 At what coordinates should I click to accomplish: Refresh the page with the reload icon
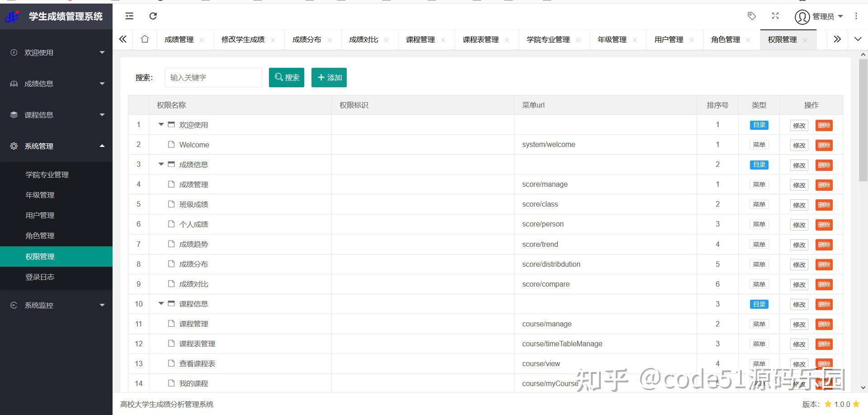[x=153, y=16]
